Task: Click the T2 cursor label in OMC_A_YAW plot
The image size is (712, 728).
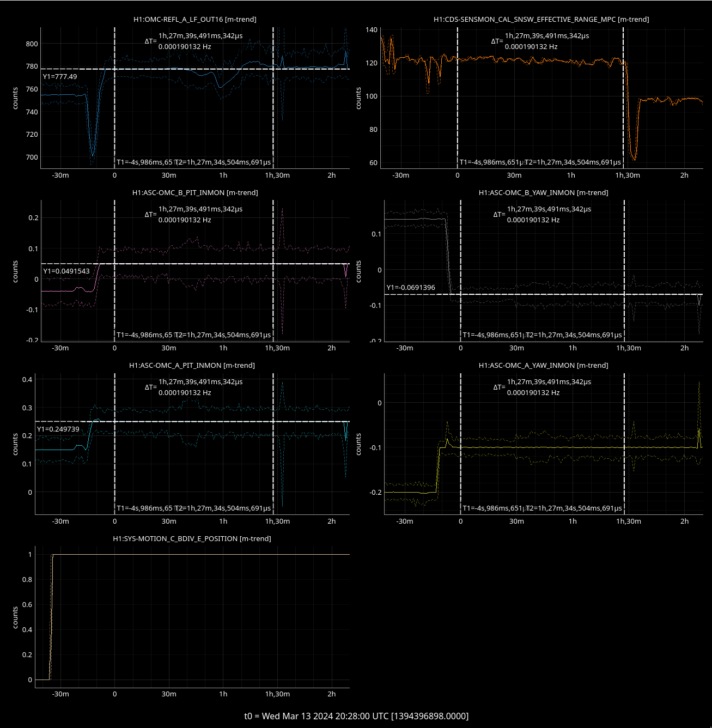Action: pos(574,508)
